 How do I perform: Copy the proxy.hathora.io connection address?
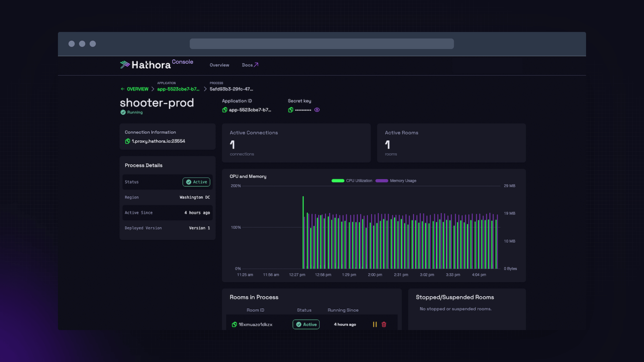(127, 141)
